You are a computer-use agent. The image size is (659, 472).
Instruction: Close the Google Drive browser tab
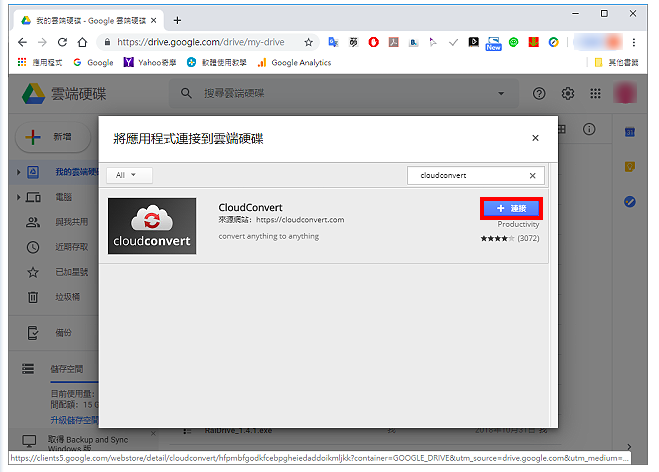click(x=154, y=20)
